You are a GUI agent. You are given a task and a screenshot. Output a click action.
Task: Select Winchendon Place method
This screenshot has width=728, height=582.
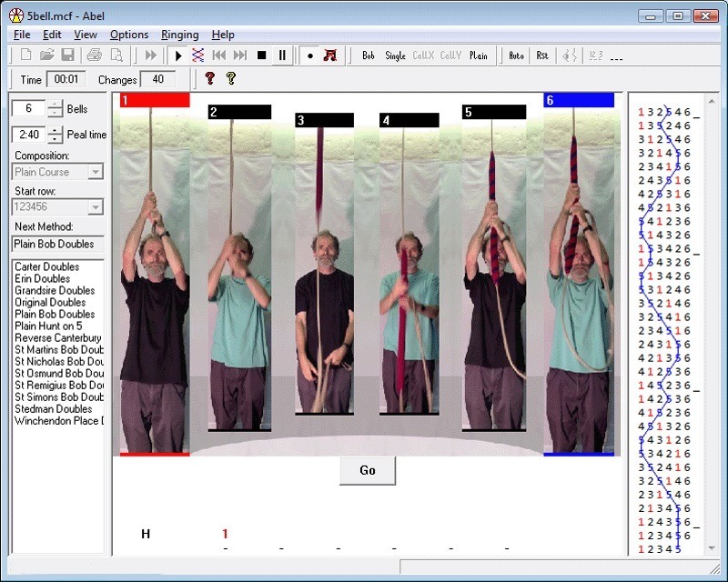(58, 421)
